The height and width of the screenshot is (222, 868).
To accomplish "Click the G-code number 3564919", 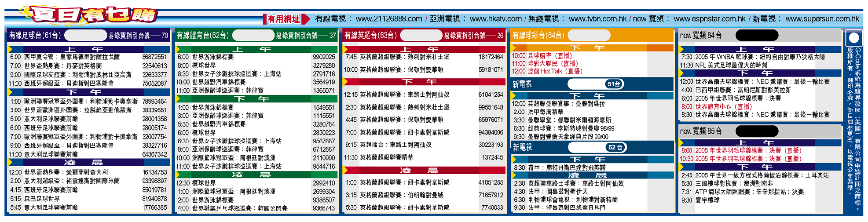I will [x=324, y=82].
